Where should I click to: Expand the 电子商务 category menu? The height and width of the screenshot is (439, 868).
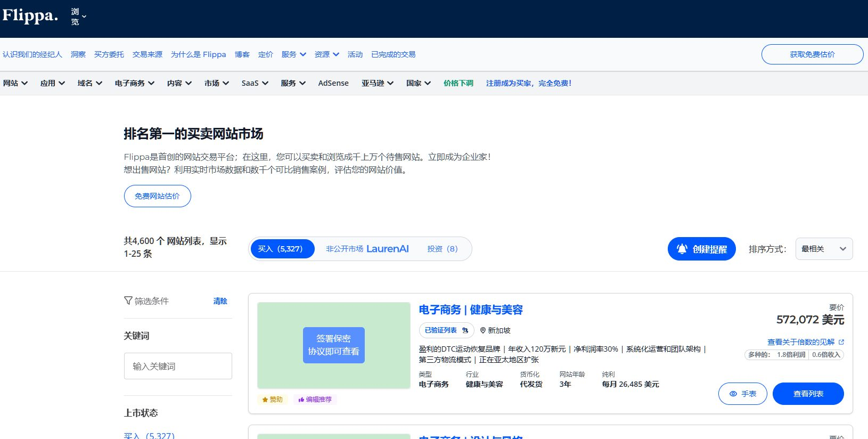coord(135,83)
